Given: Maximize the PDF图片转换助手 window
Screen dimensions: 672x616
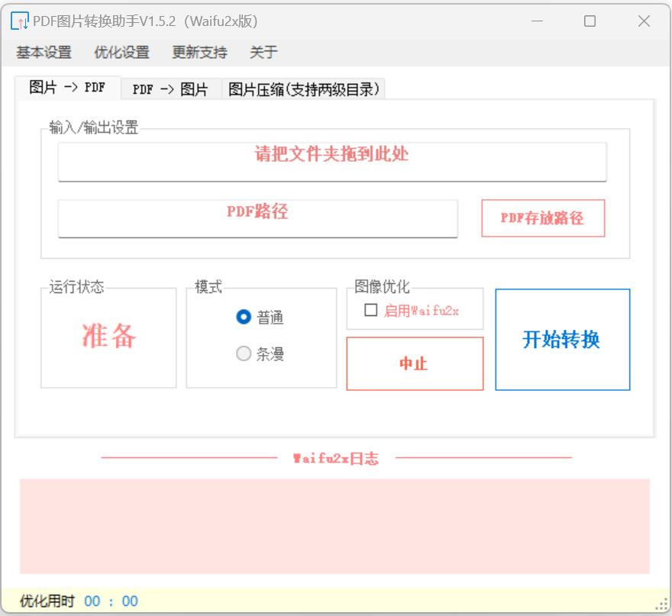Looking at the screenshot, I should [590, 21].
